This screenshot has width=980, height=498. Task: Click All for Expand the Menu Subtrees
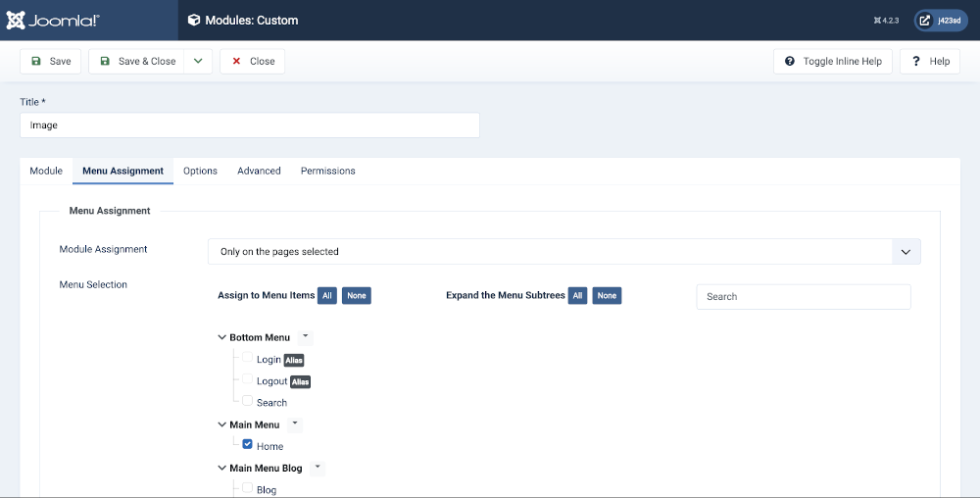point(577,295)
